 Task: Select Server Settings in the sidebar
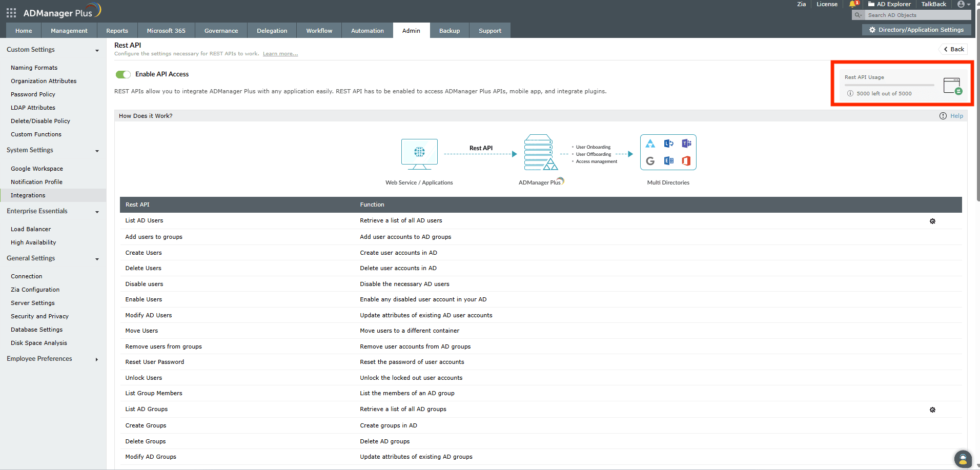(33, 303)
